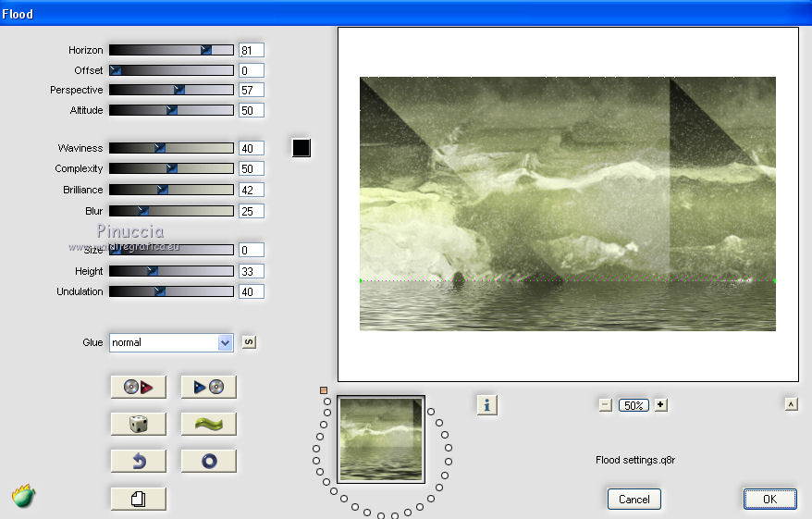Click the save settings disc icon button
Image resolution: width=812 pixels, height=519 pixels.
(x=209, y=387)
